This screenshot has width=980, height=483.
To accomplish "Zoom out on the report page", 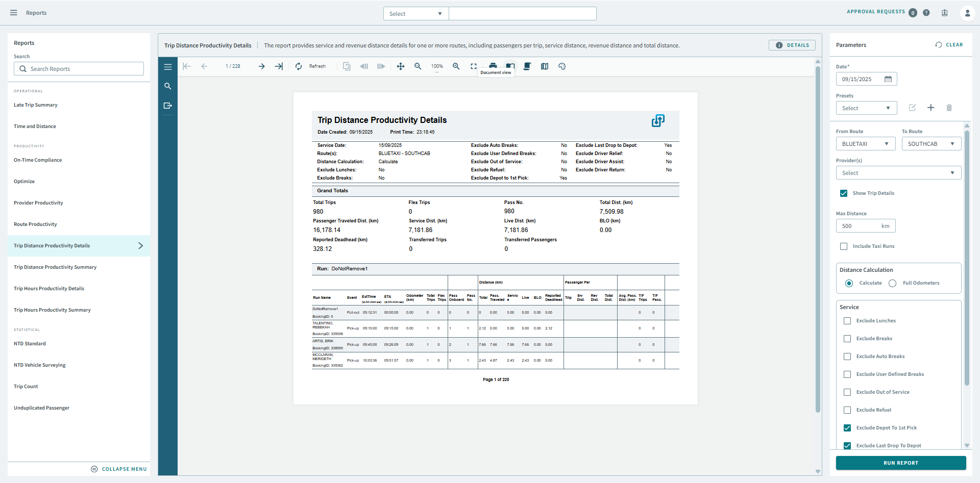I will 418,66.
